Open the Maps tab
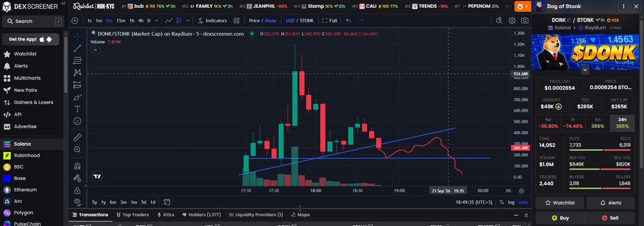Viewport: 644px width, 226px height. [301, 215]
